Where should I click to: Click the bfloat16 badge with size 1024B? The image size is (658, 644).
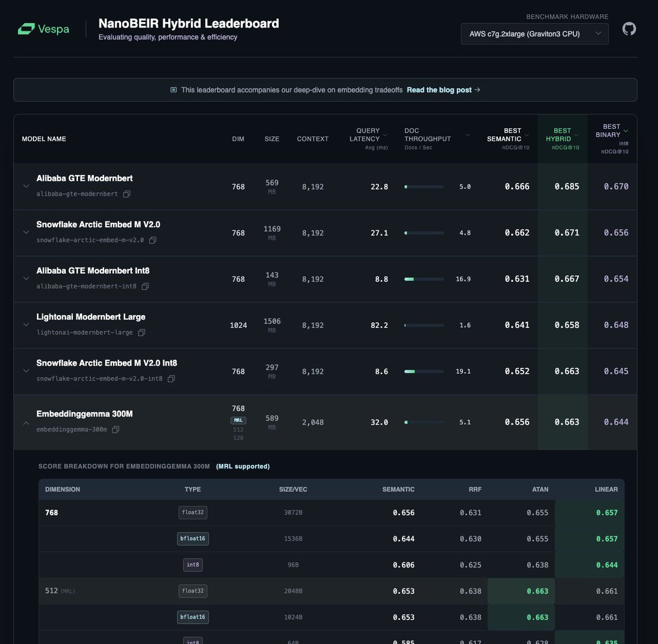click(x=193, y=617)
